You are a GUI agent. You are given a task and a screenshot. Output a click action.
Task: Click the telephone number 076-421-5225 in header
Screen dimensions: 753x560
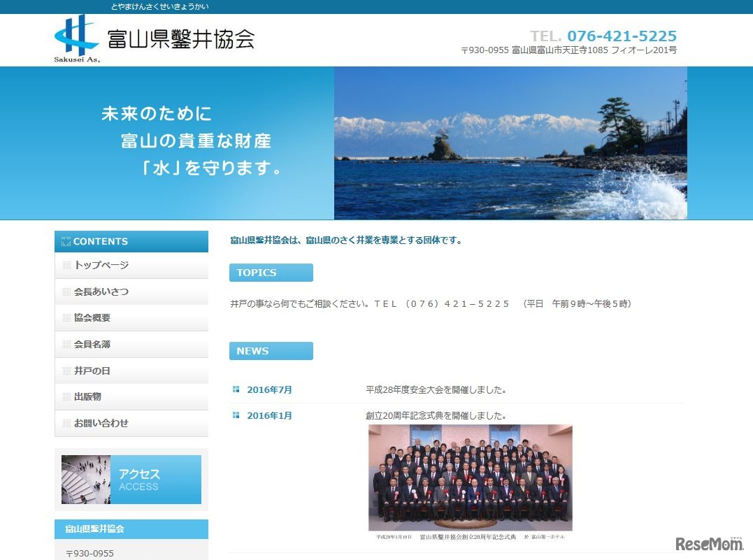click(x=622, y=36)
